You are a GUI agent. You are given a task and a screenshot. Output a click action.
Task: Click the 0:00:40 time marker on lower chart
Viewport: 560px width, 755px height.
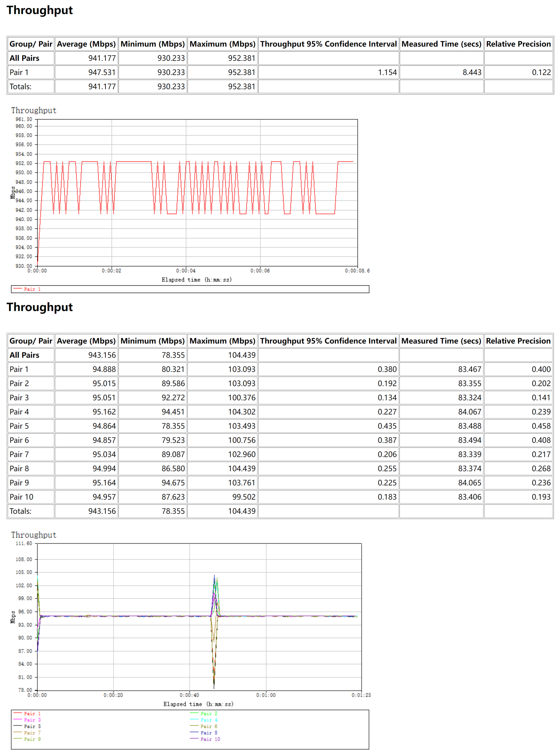pyautogui.click(x=189, y=695)
